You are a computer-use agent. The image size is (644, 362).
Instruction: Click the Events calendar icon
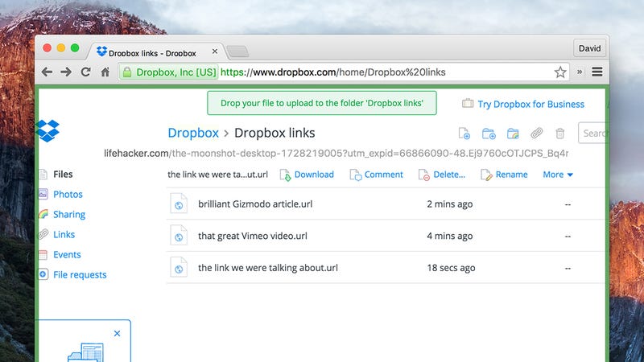(x=43, y=254)
